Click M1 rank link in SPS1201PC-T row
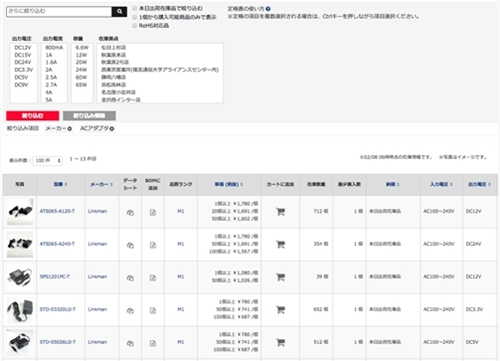The width and height of the screenshot is (500, 361). click(x=181, y=277)
